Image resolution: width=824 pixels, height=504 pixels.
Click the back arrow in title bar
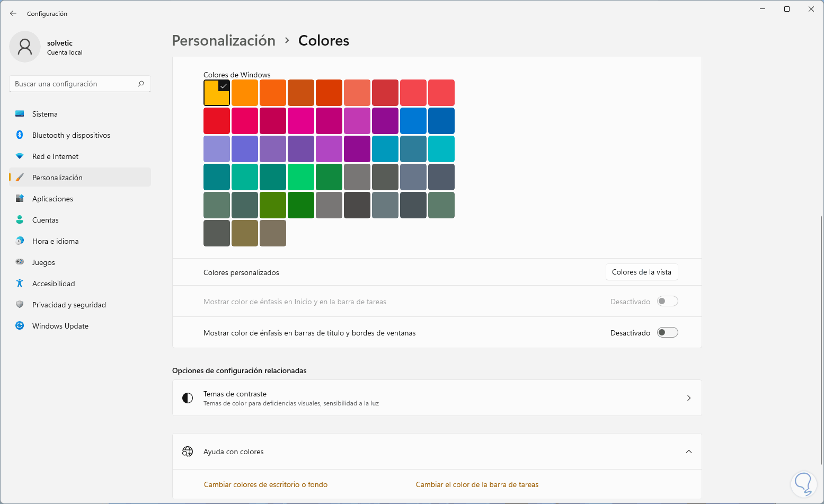click(x=13, y=13)
